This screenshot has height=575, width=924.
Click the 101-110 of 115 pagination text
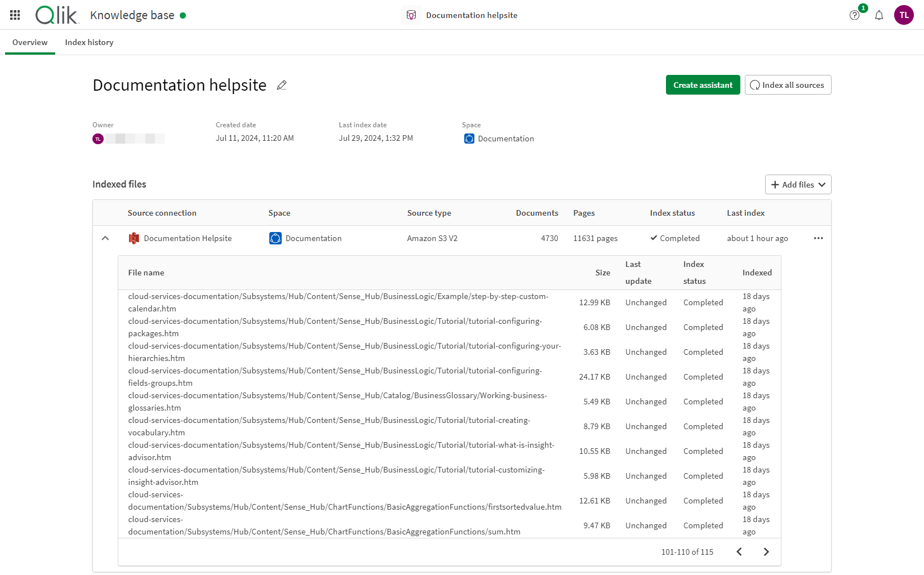687,552
